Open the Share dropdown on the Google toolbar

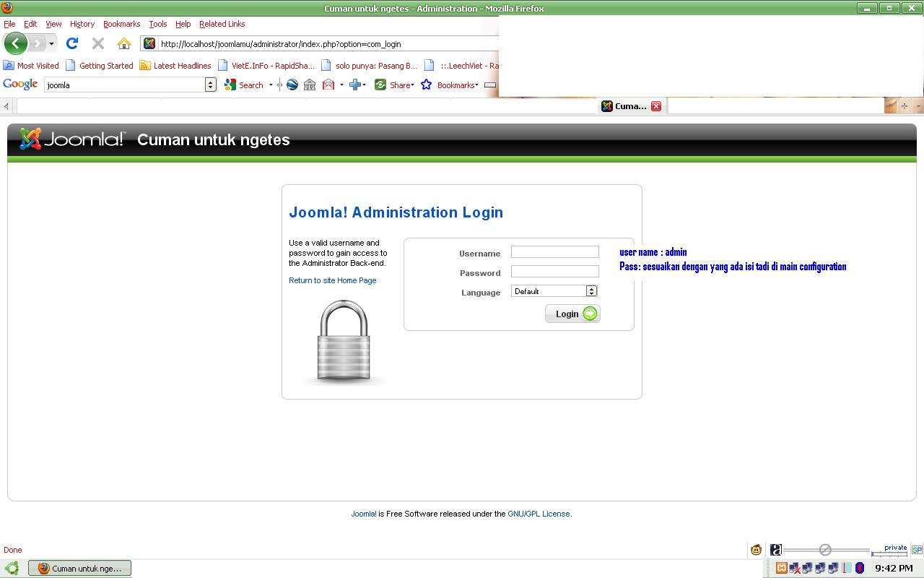point(394,85)
